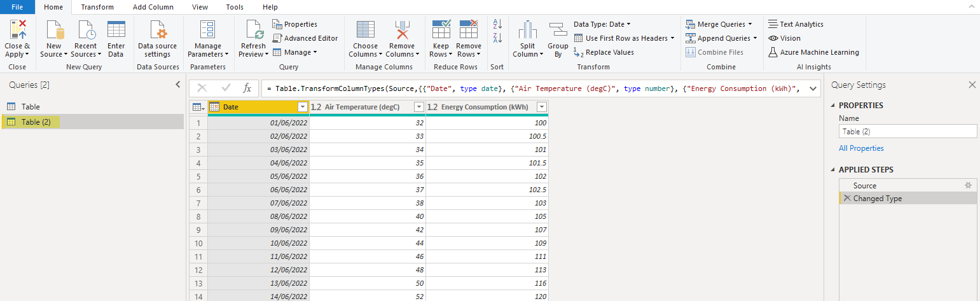Click the Remove Rows icon
This screenshot has width=980, height=301.
pos(468,30)
